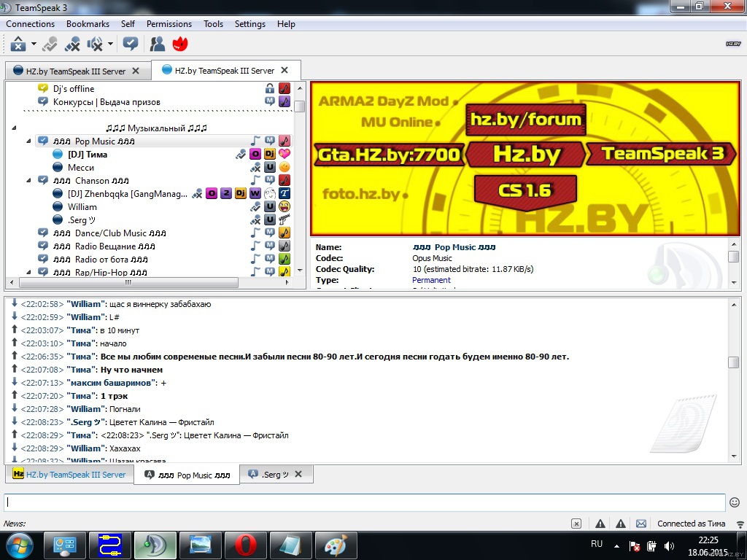This screenshot has width=747, height=560.
Task: Click the meme face icon on Zhenbqqka's row
Action: click(270, 193)
